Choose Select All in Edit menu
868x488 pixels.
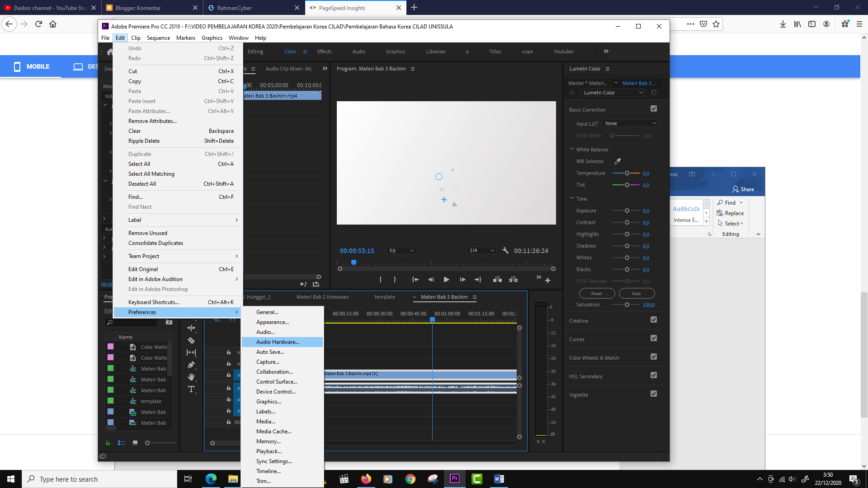pyautogui.click(x=178, y=164)
